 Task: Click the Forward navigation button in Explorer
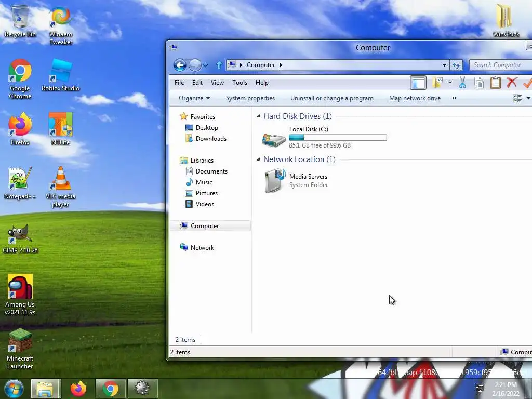tap(195, 65)
